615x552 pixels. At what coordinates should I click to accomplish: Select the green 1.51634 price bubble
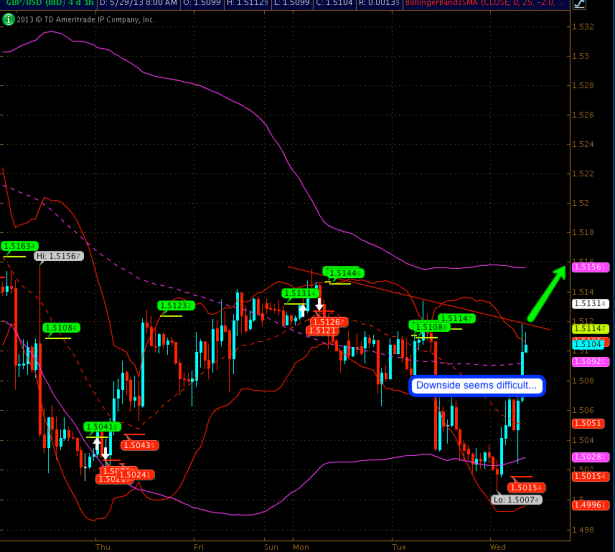click(x=20, y=246)
